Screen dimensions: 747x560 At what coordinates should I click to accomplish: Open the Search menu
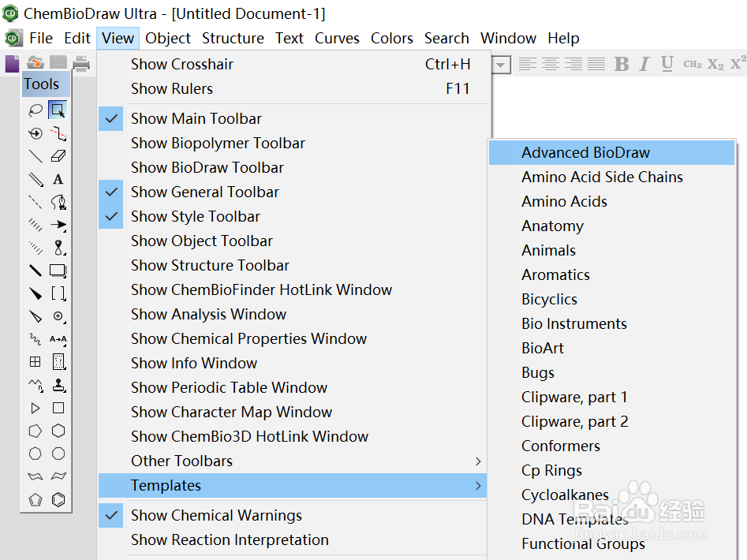coord(446,38)
